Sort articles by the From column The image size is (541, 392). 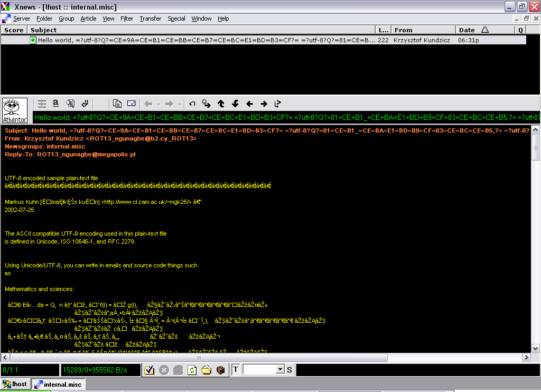pos(423,30)
